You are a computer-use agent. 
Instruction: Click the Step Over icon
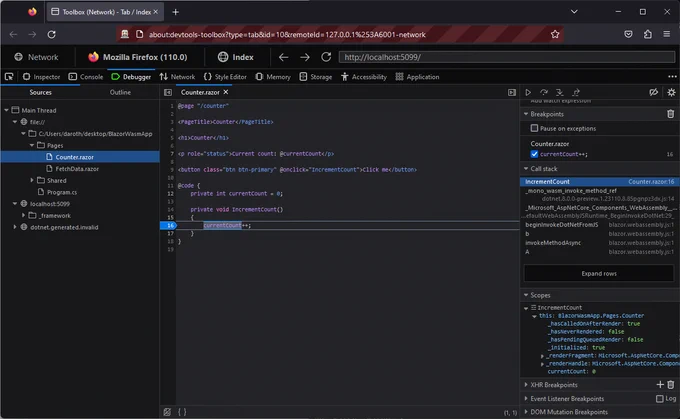point(544,92)
